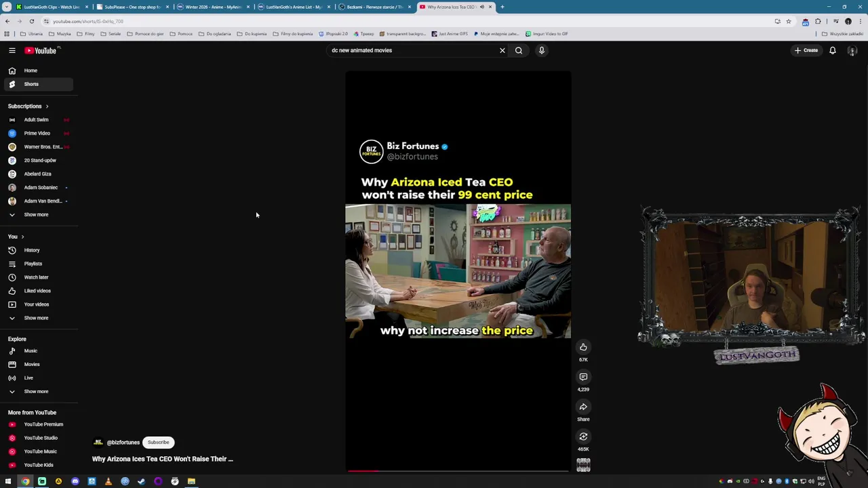Switch to SubsPlease tab

(132, 7)
